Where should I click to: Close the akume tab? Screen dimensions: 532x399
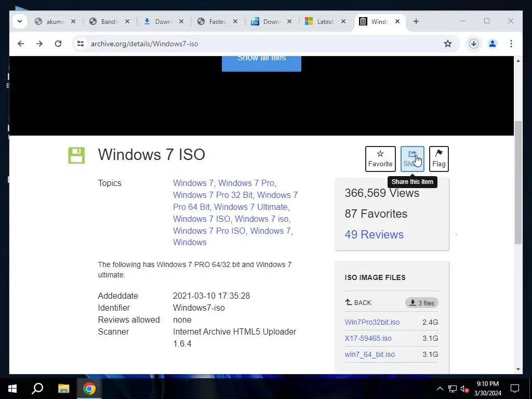pyautogui.click(x=73, y=21)
